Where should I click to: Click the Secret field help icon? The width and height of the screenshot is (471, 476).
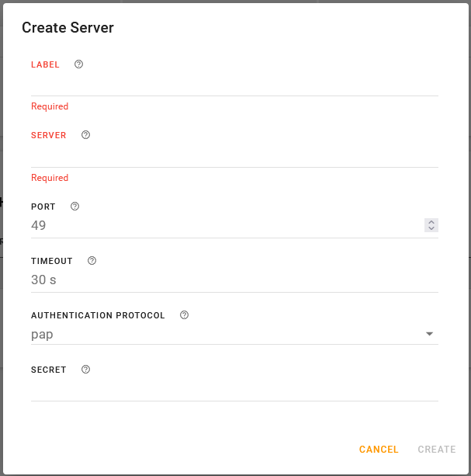coord(85,370)
